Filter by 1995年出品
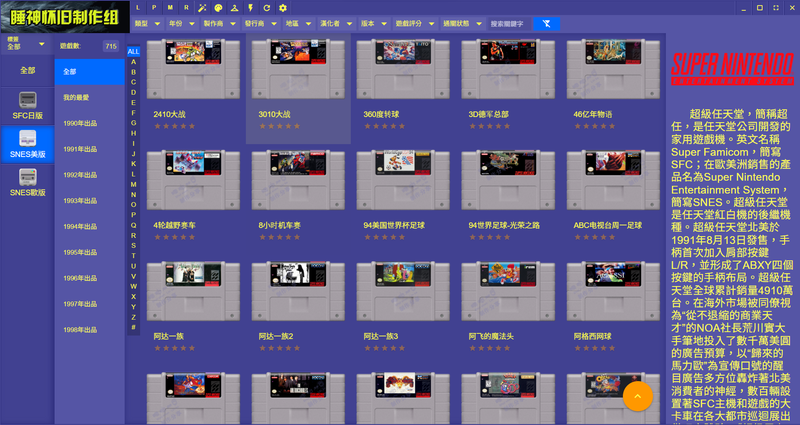 [90, 252]
